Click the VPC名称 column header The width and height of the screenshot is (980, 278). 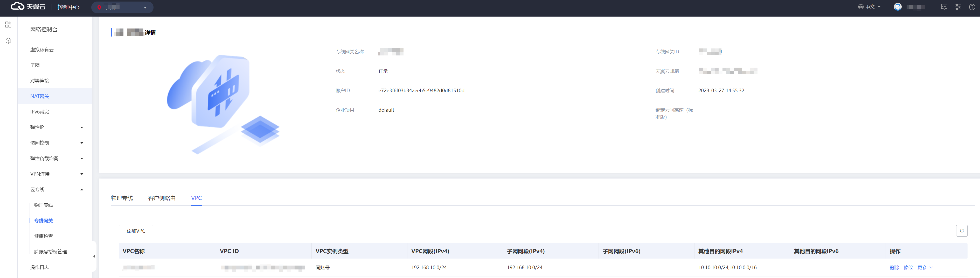(134, 251)
